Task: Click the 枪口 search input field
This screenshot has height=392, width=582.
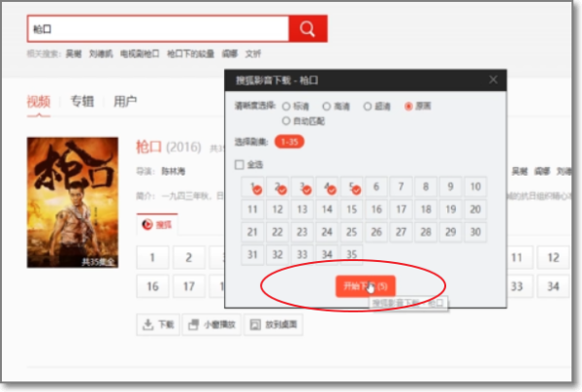Action: coord(157,28)
